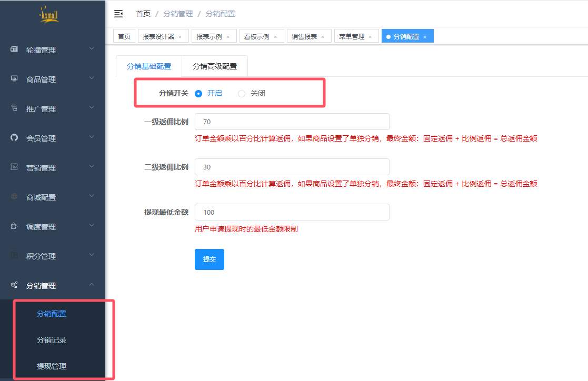Collapse the 分销管理 menu
This screenshot has height=381, width=588.
[x=53, y=286]
